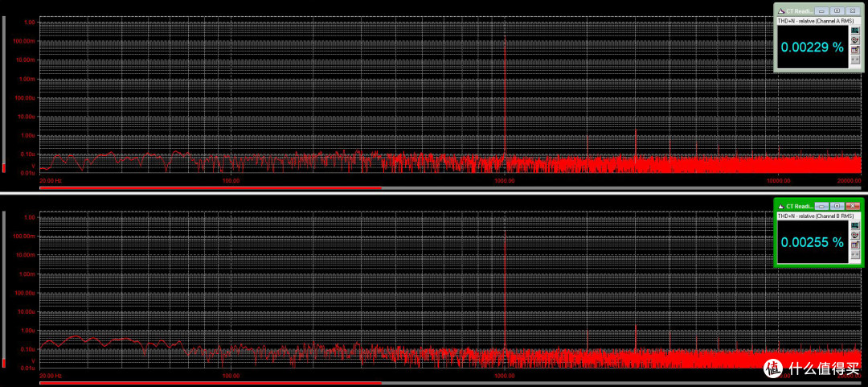
Task: Open settings checklist icon in Channel B window
Action: [855, 245]
